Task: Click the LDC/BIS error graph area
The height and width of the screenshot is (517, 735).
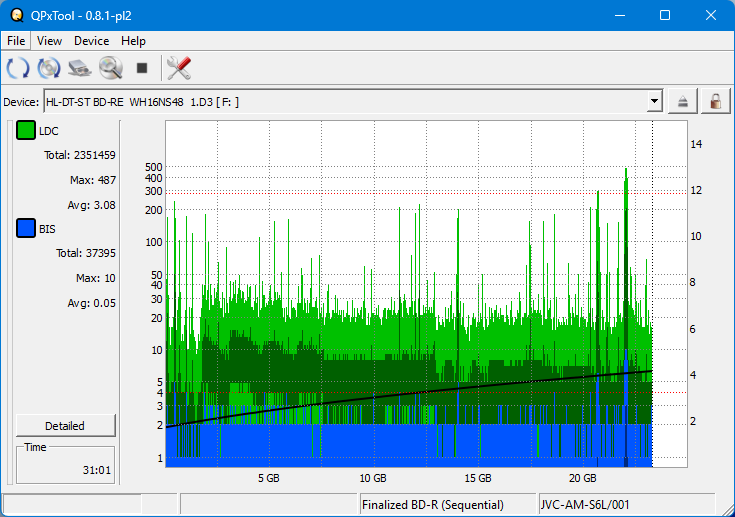Action: (x=426, y=294)
